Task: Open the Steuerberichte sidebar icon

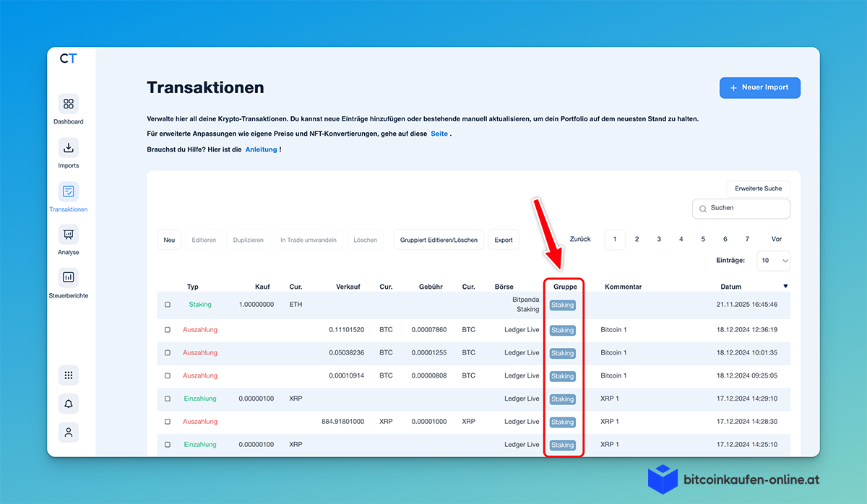Action: tap(69, 277)
